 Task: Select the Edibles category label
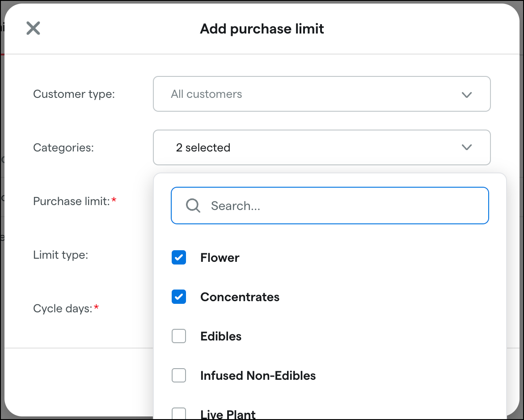221,336
